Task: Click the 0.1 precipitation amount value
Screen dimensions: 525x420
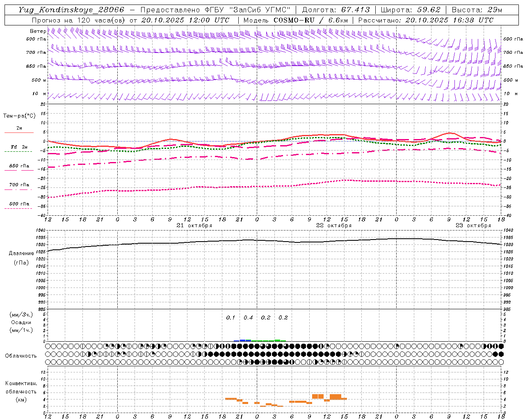Action: point(231,317)
